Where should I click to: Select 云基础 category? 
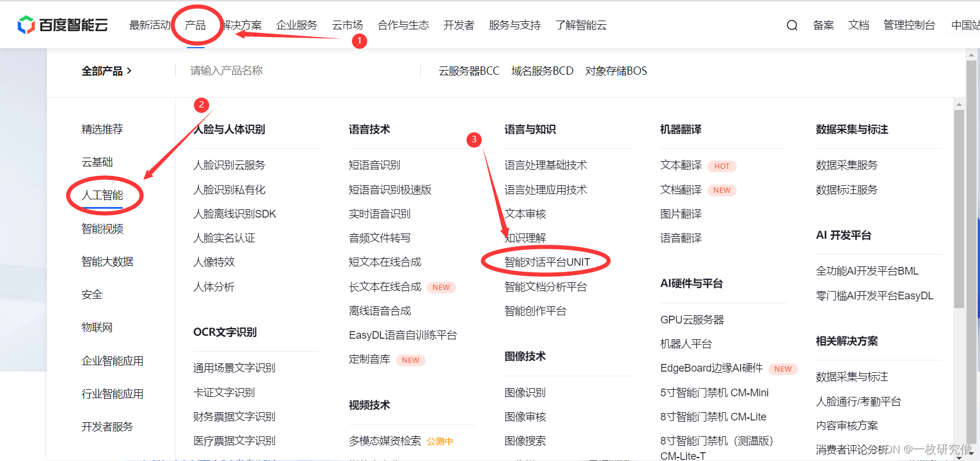point(97,162)
